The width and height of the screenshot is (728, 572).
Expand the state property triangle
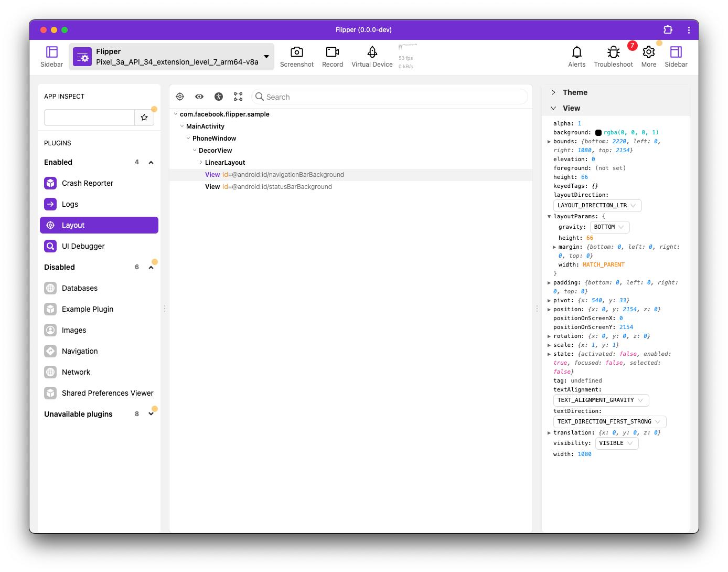point(549,354)
